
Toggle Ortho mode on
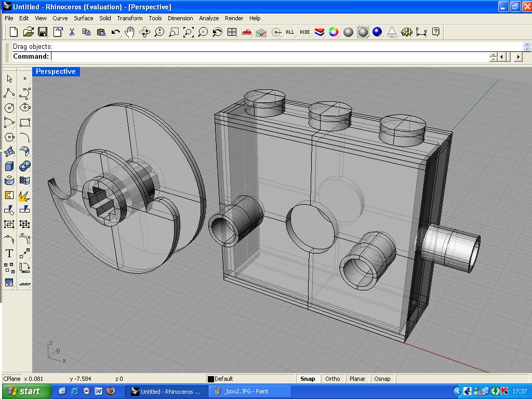[x=332, y=379]
